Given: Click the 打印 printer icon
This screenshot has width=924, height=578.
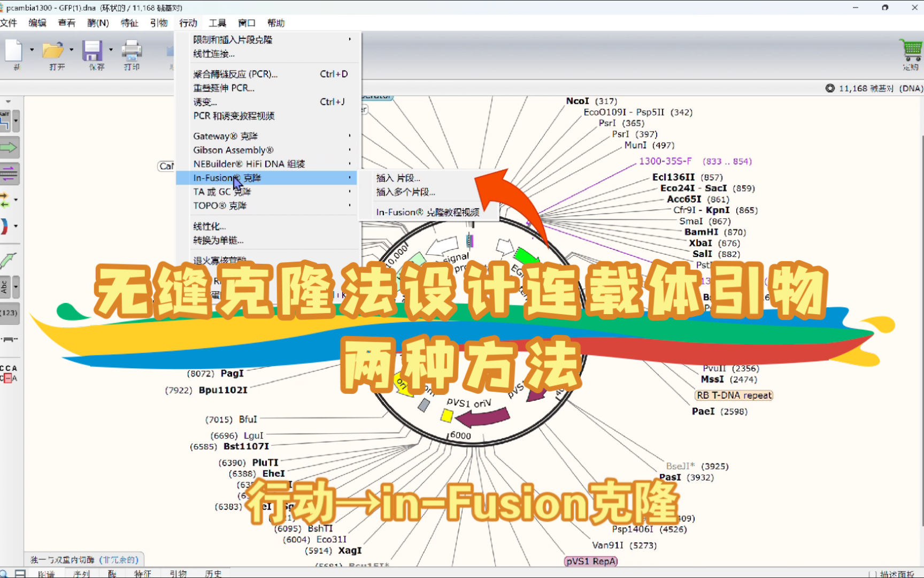Looking at the screenshot, I should point(132,50).
